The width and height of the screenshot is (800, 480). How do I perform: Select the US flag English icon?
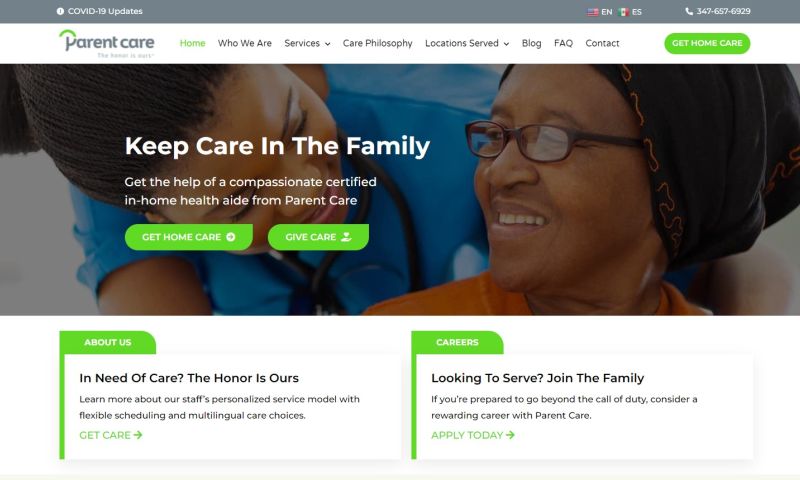click(593, 12)
